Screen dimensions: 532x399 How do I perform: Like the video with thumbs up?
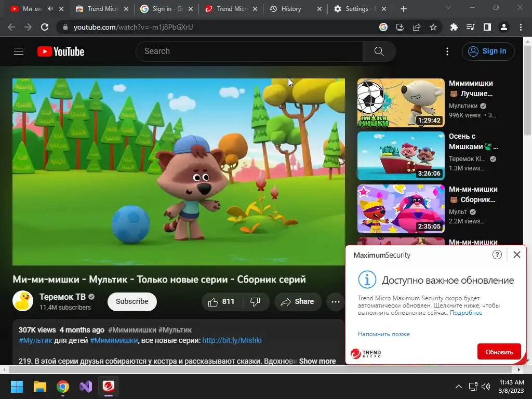222,302
